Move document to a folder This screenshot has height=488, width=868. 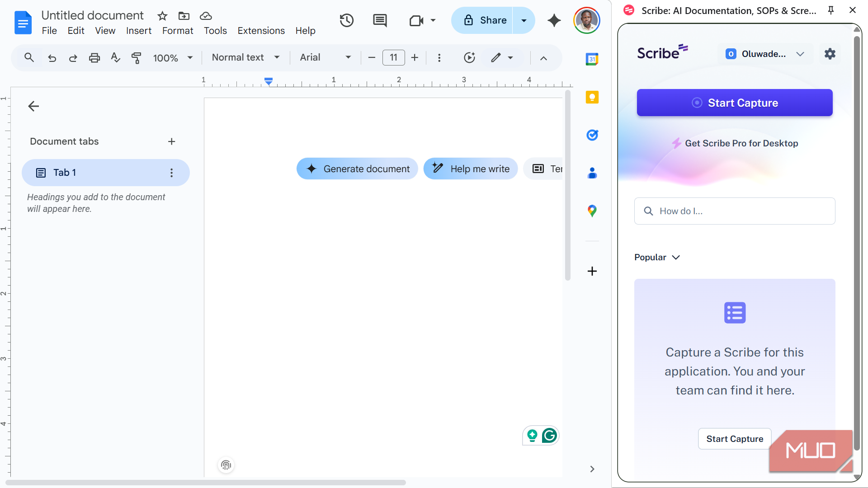[184, 16]
